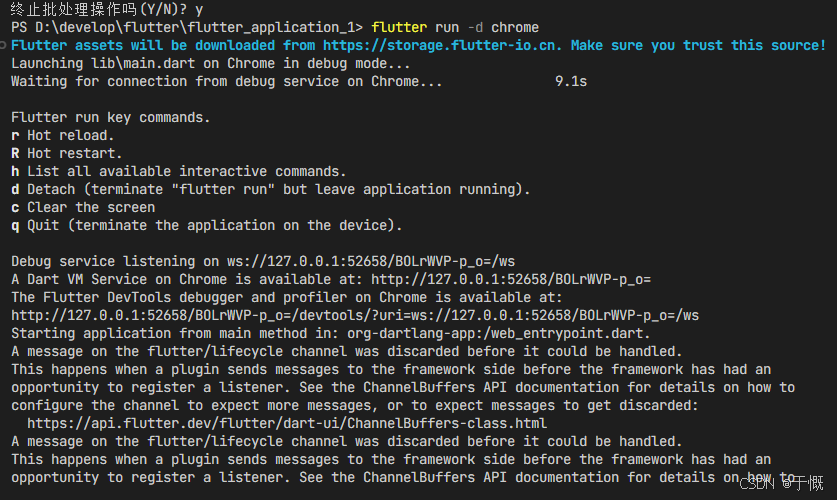Open the storage.flutter-io.cn URL
The width and height of the screenshot is (837, 500).
pos(443,45)
